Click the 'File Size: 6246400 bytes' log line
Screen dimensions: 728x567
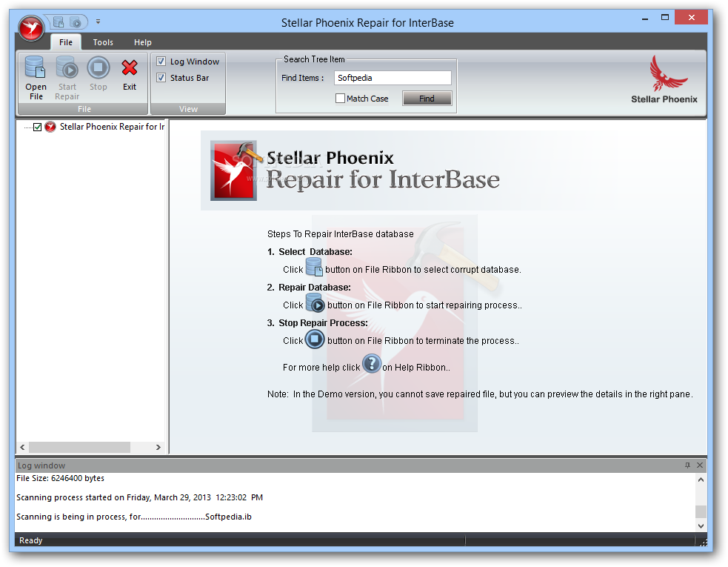coord(60,478)
